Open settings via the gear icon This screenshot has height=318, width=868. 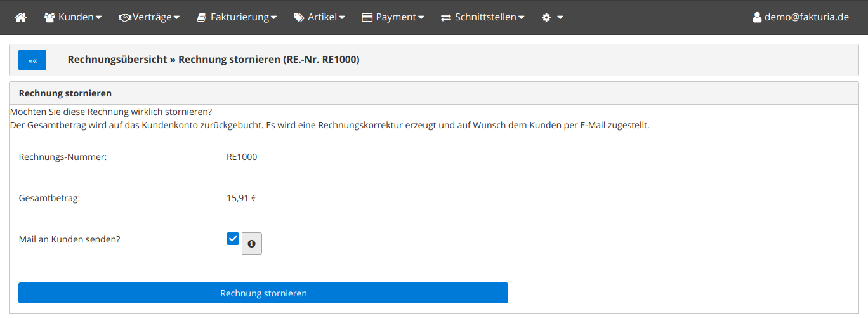546,18
